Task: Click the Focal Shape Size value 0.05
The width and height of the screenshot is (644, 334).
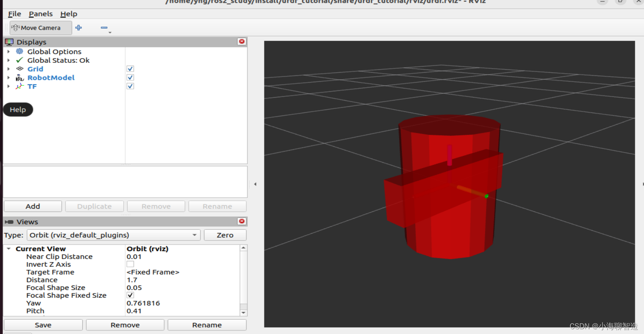Action: tap(134, 287)
